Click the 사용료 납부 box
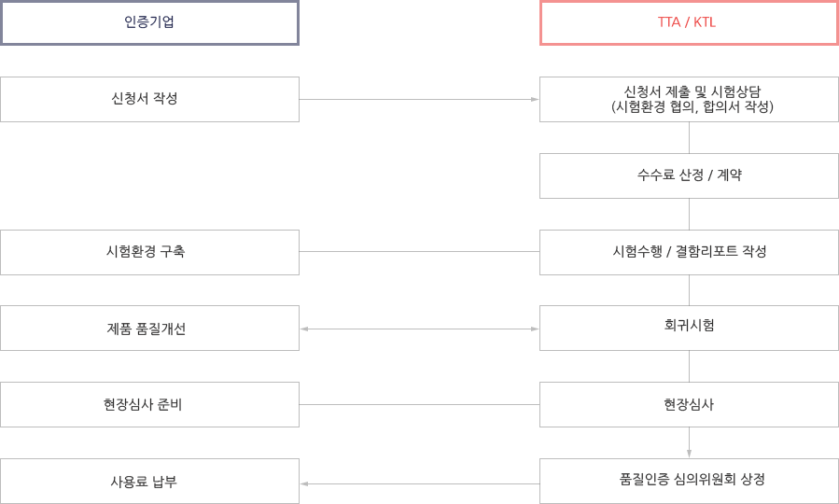Screen dimensions: 839x504 click(149, 481)
